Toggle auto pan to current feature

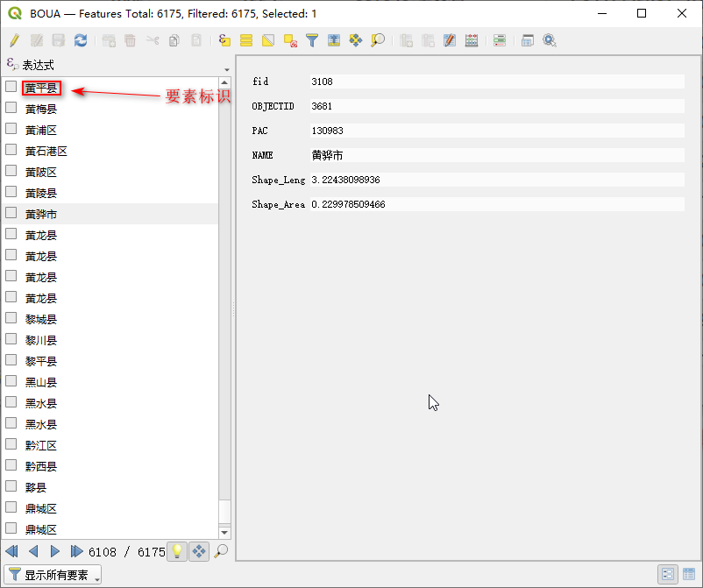pyautogui.click(x=199, y=551)
